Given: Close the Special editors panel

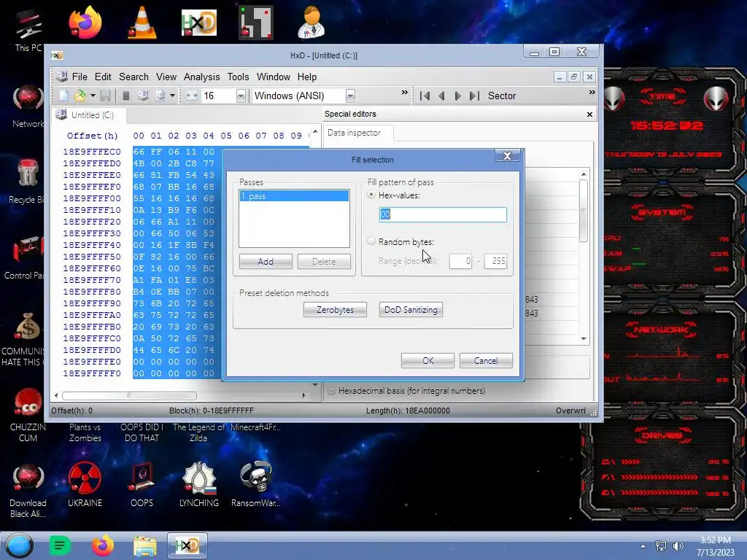Looking at the screenshot, I should 589,114.
